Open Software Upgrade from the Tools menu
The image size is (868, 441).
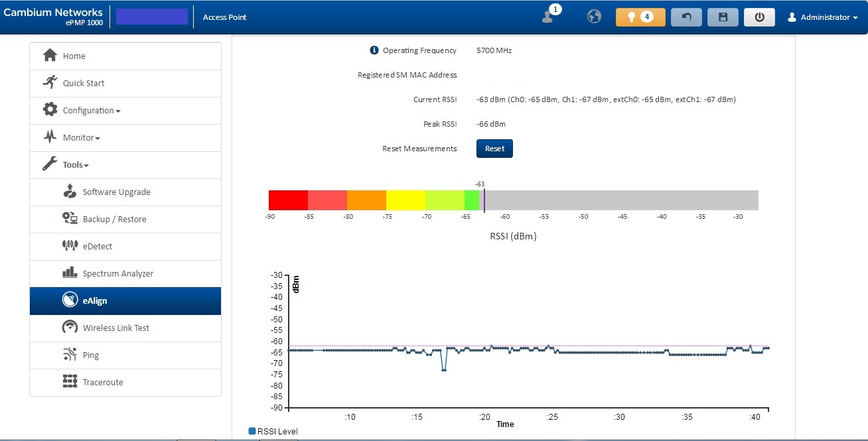point(116,192)
